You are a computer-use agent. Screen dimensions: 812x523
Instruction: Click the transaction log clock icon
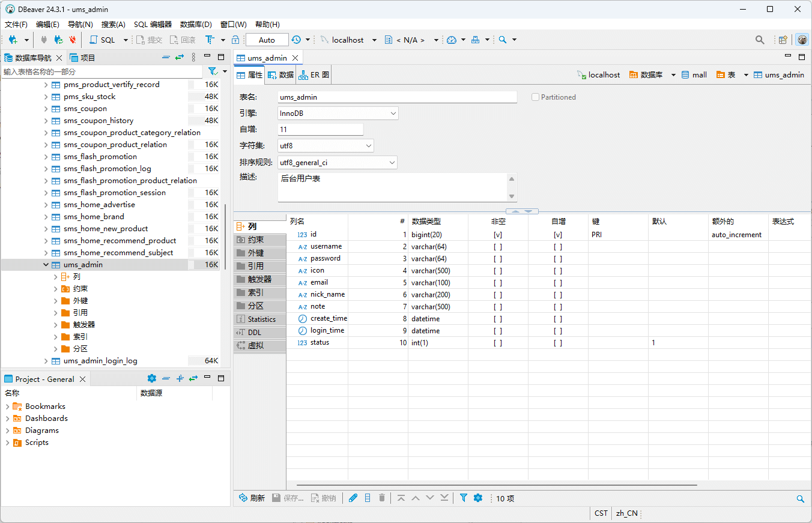[x=296, y=40]
